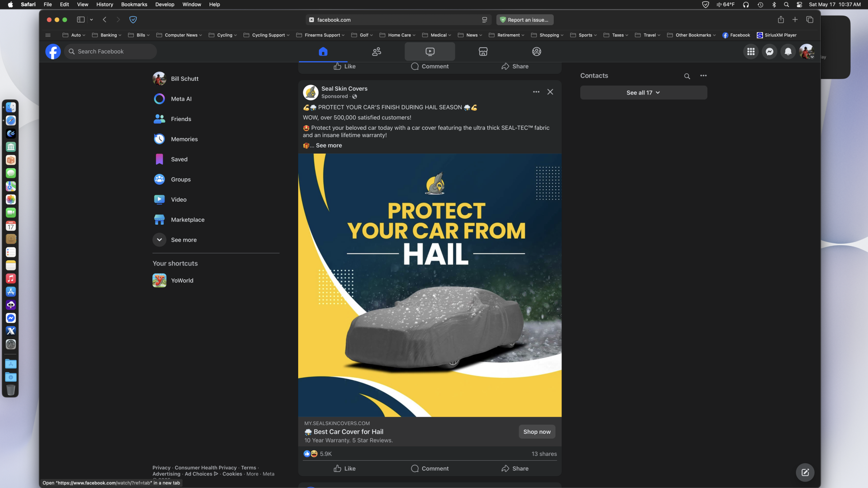This screenshot has width=868, height=488.
Task: Open the Develop menu
Action: (x=165, y=4)
